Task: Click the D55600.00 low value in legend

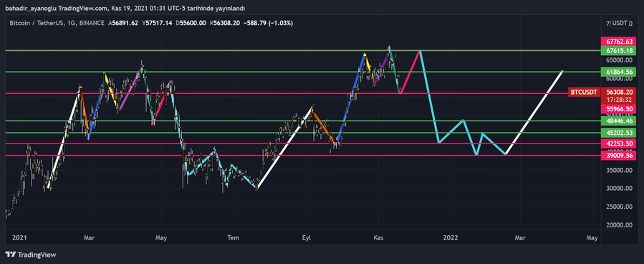Action: (x=191, y=24)
